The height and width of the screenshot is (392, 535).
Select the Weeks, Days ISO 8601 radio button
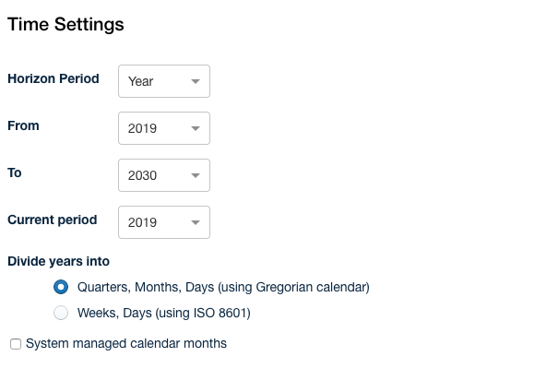pos(61,313)
